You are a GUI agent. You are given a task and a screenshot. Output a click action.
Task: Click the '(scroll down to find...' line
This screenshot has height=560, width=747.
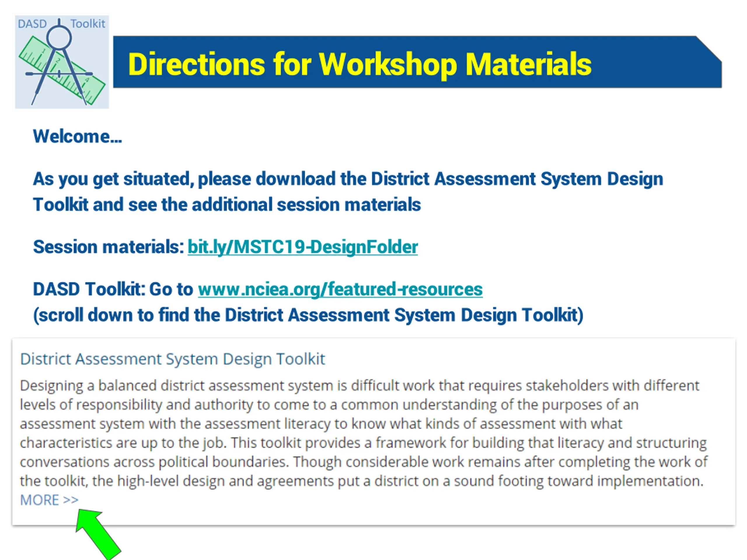coord(308,315)
